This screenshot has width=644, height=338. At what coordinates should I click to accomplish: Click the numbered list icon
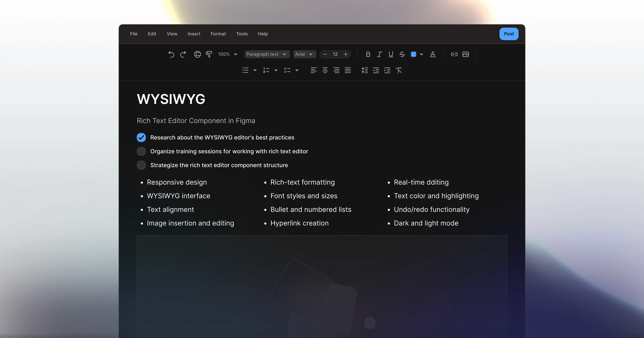(x=266, y=70)
